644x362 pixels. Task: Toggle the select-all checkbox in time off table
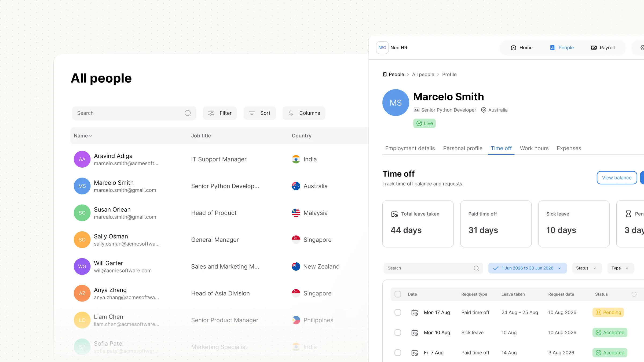(x=398, y=294)
